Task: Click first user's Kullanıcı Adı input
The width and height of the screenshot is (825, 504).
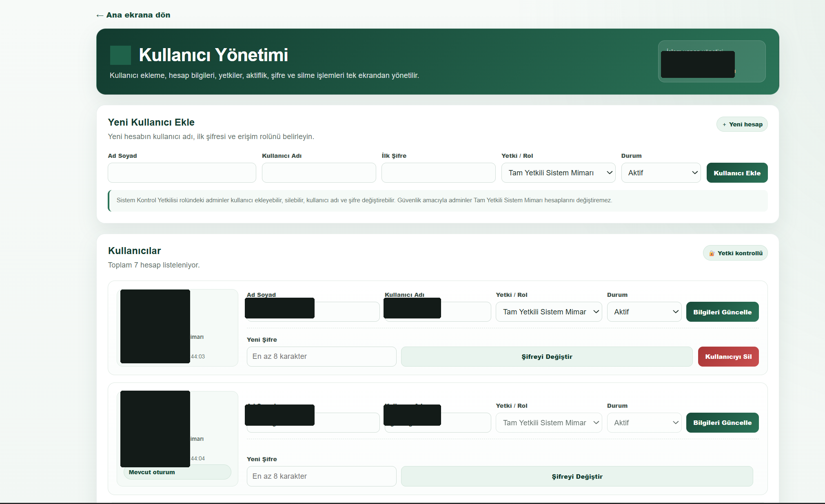Action: pos(438,312)
